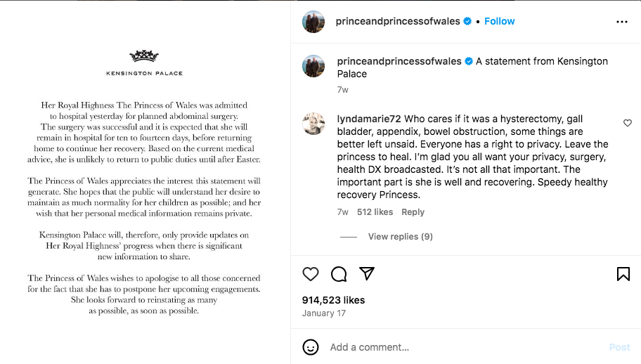Expand View replies (9)

tap(400, 237)
